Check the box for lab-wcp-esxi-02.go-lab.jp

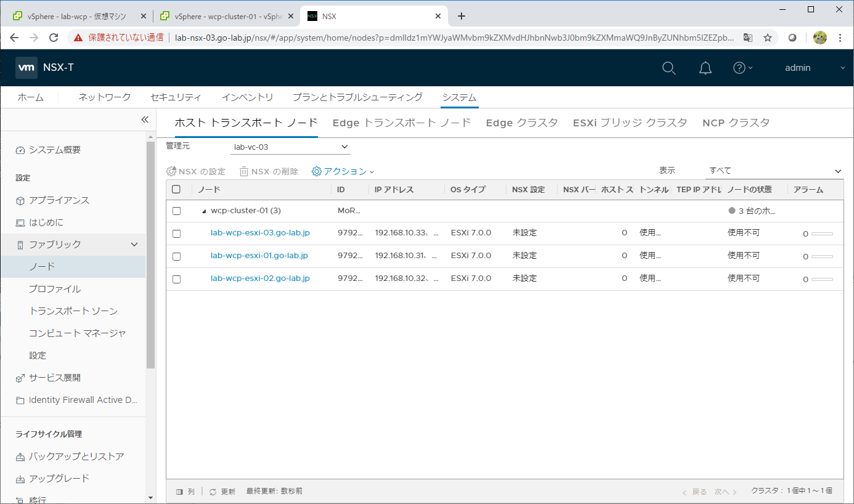point(176,278)
